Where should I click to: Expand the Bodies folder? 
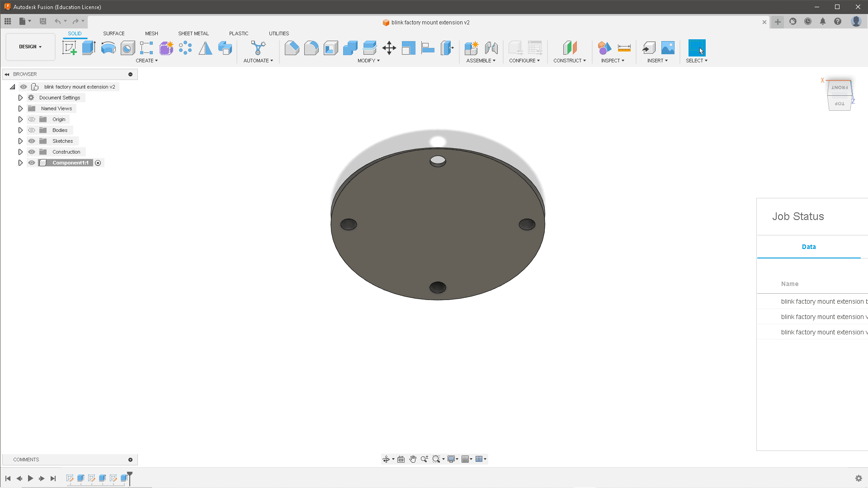coord(20,130)
